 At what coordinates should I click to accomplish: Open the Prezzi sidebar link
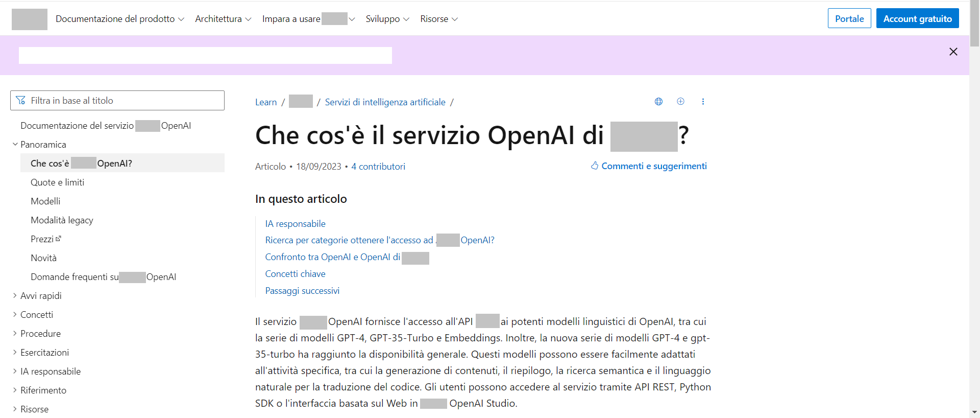click(42, 239)
